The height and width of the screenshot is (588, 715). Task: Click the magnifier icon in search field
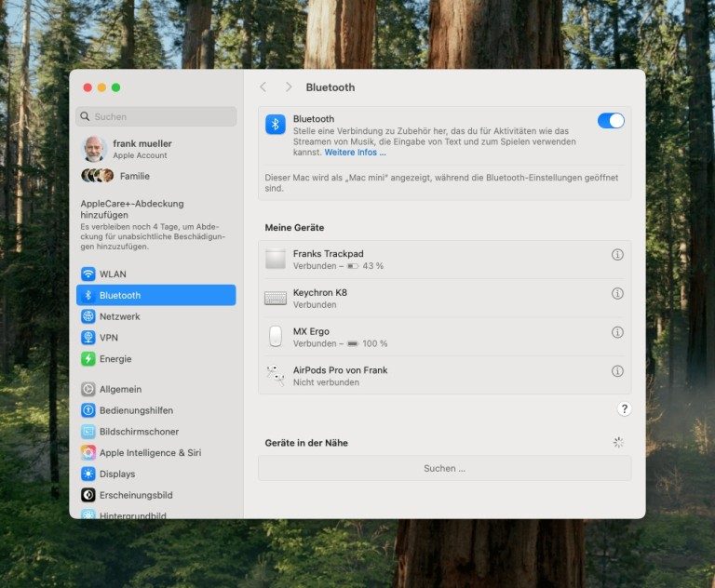(85, 116)
